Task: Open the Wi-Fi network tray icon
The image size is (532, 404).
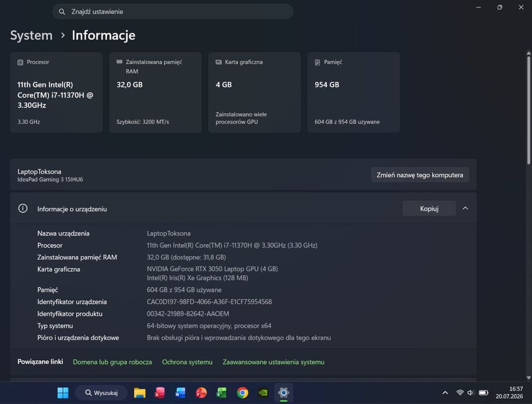Action: point(460,393)
